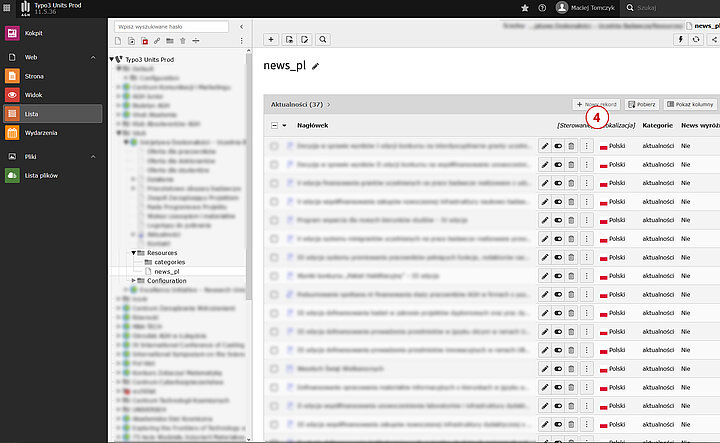Click the Widok view module
Viewport: 720px width, 443px height.
[33, 95]
